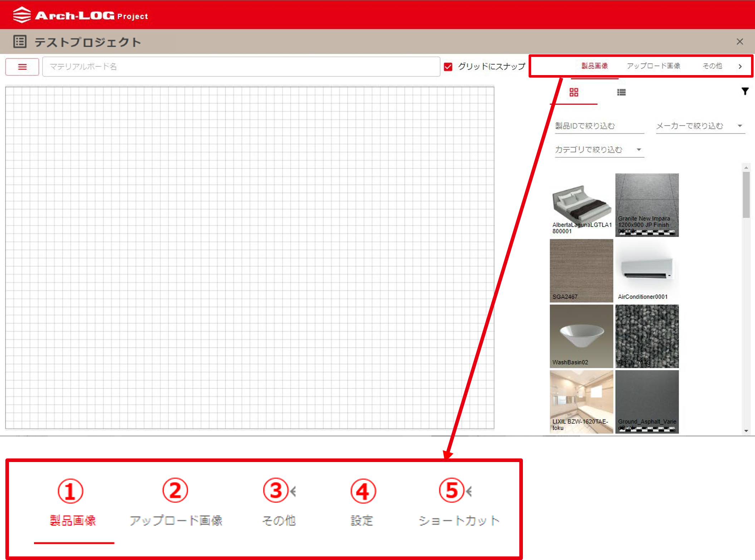Click the マテリアルボード名 input field
The image size is (755, 560).
241,67
